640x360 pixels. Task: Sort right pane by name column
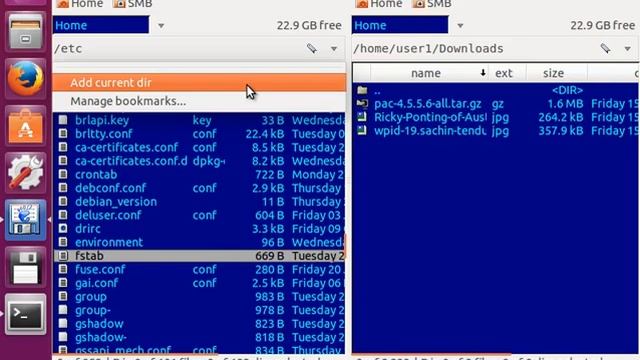pos(429,73)
